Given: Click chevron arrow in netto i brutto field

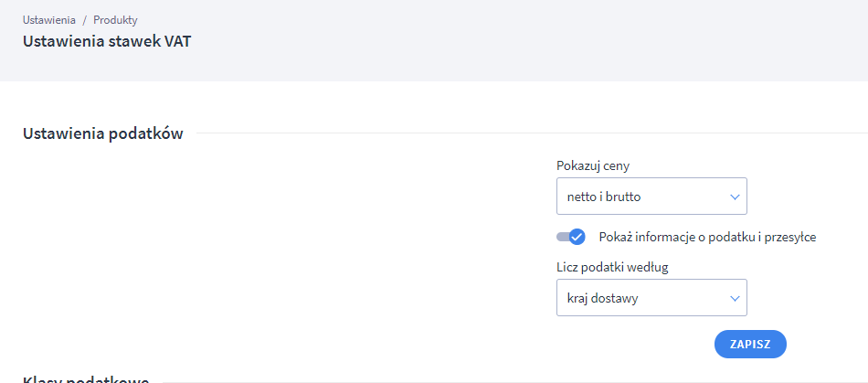Looking at the screenshot, I should click(735, 197).
